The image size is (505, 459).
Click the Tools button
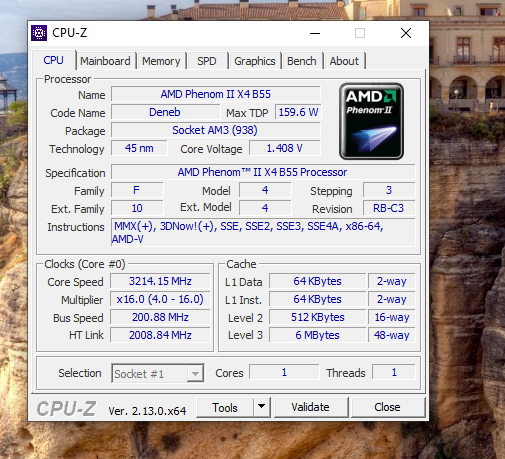pos(225,407)
